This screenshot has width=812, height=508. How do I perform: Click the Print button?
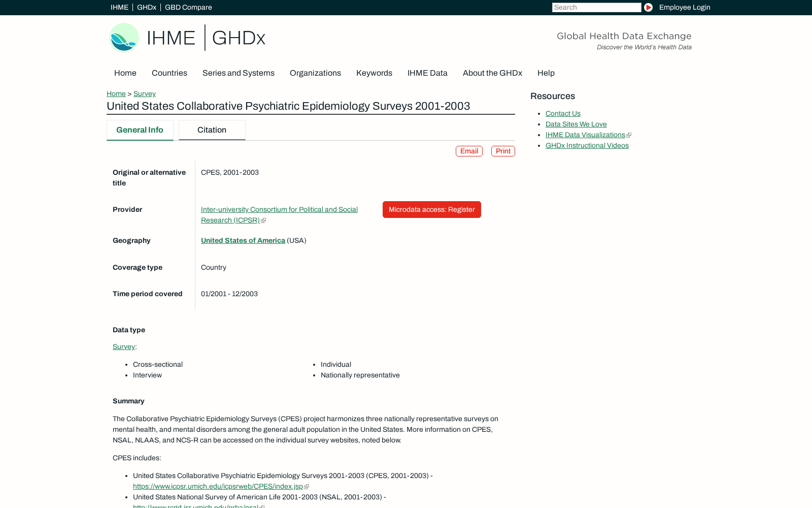503,151
